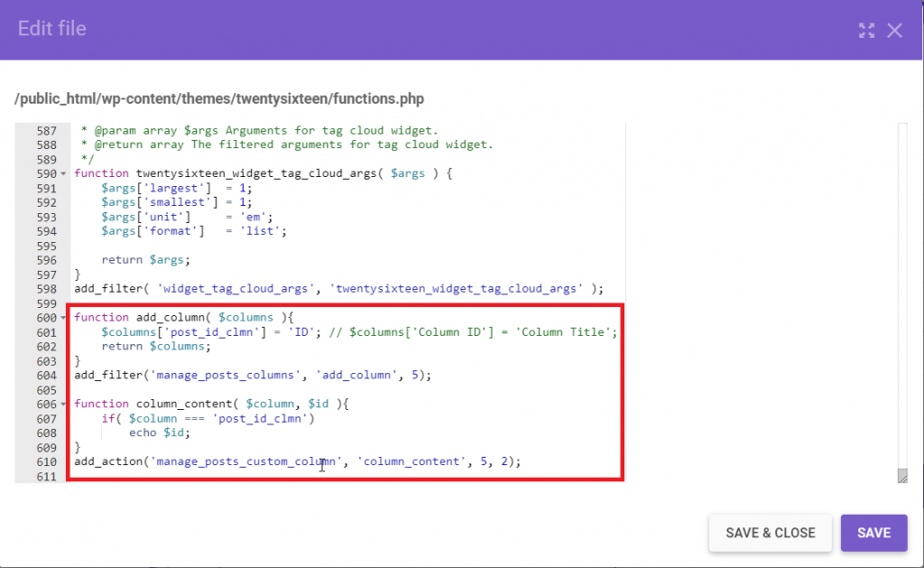Image resolution: width=924 pixels, height=568 pixels.
Task: Click the return $args; line
Action: pyautogui.click(x=144, y=259)
